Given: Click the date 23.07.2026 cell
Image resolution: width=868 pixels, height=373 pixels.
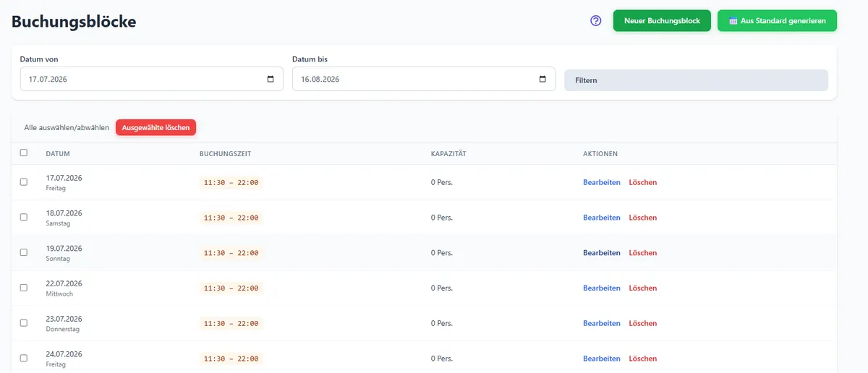Looking at the screenshot, I should point(64,319).
